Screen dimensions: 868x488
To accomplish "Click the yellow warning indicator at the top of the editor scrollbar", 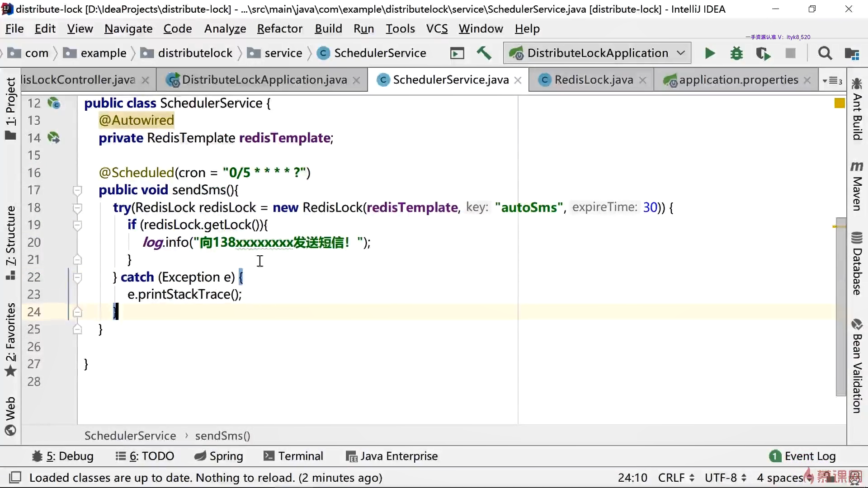I will [839, 103].
